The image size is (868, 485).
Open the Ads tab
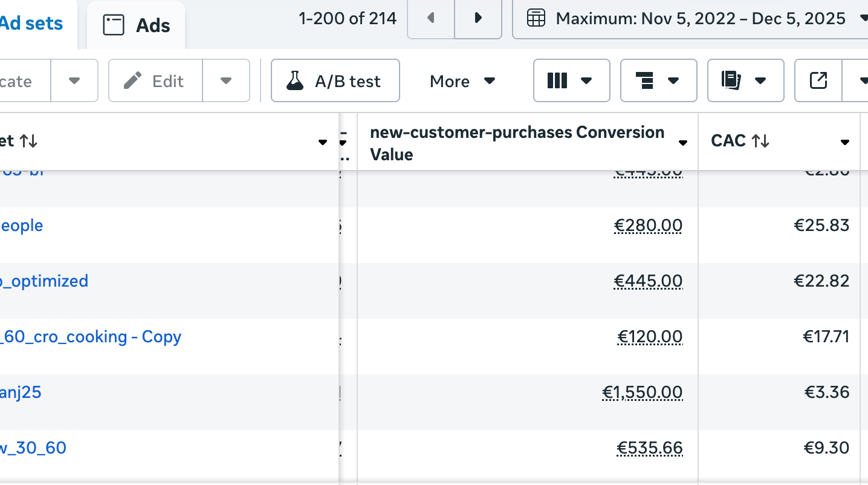(137, 25)
